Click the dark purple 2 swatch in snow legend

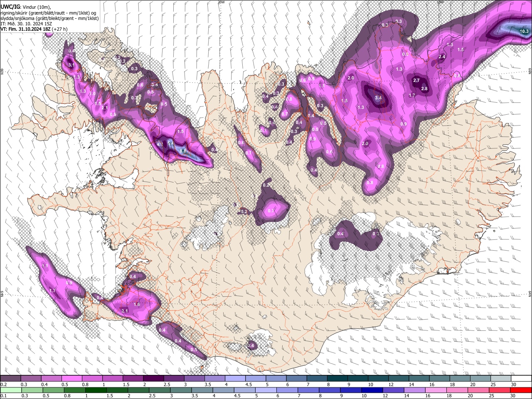click(153, 378)
